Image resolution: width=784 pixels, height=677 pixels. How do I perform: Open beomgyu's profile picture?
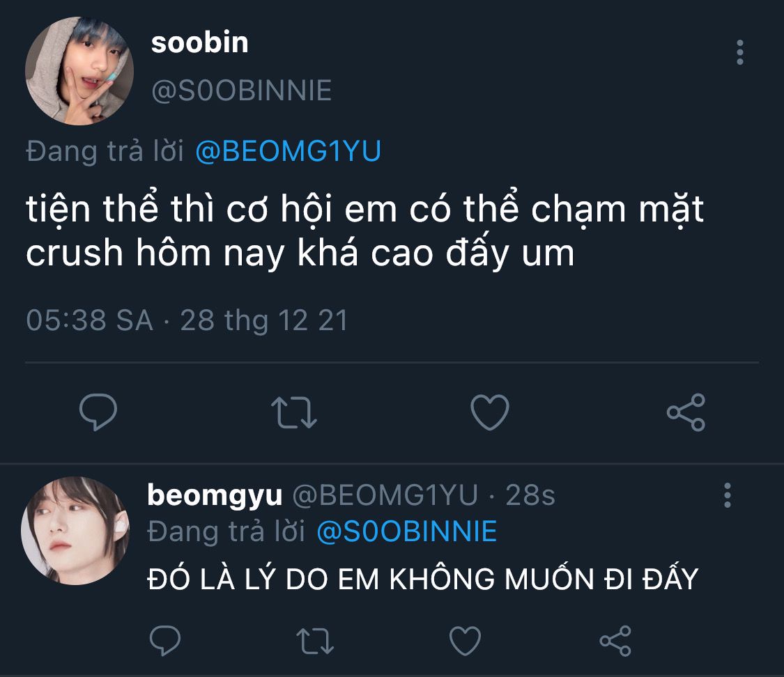75,531
